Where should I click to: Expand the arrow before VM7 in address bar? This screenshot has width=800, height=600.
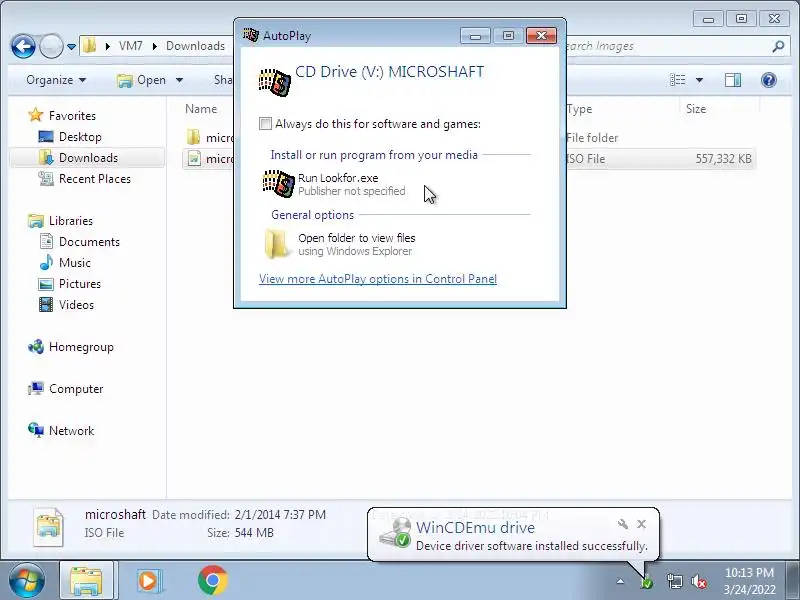(x=108, y=46)
